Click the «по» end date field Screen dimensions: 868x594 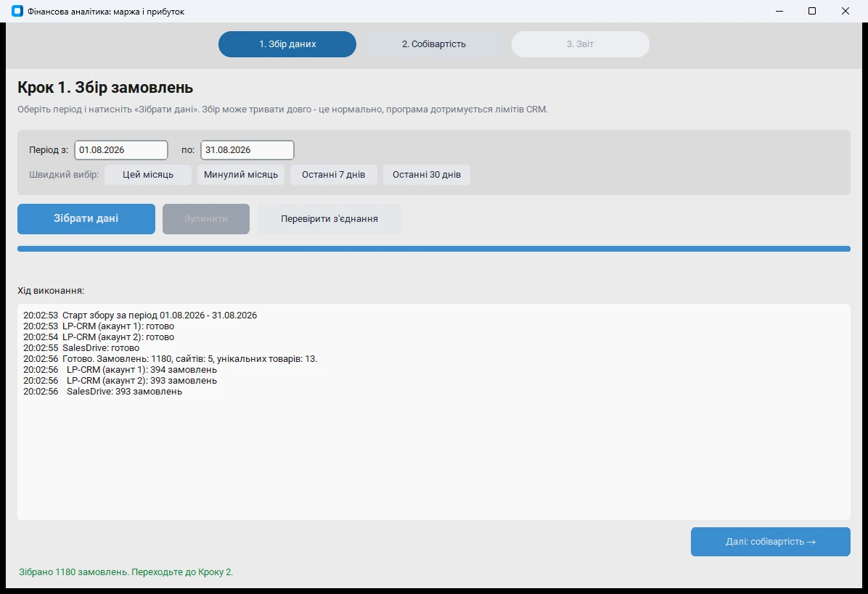[x=247, y=150]
